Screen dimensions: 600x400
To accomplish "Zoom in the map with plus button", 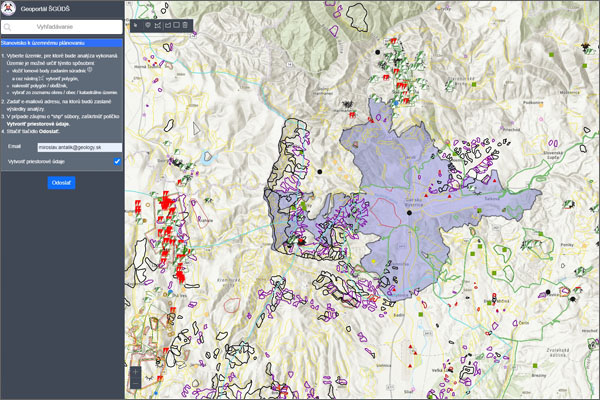I will [x=136, y=371].
